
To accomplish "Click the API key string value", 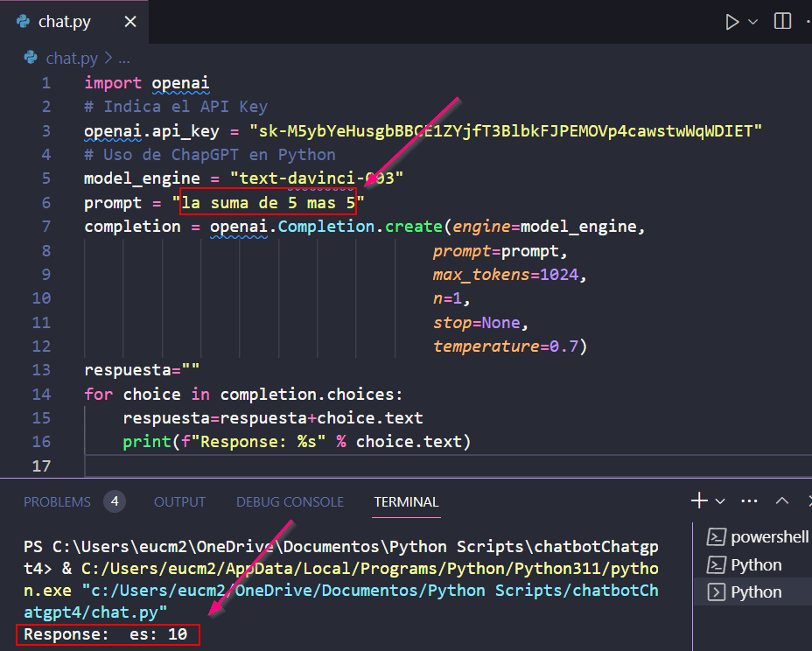I will pyautogui.click(x=506, y=131).
